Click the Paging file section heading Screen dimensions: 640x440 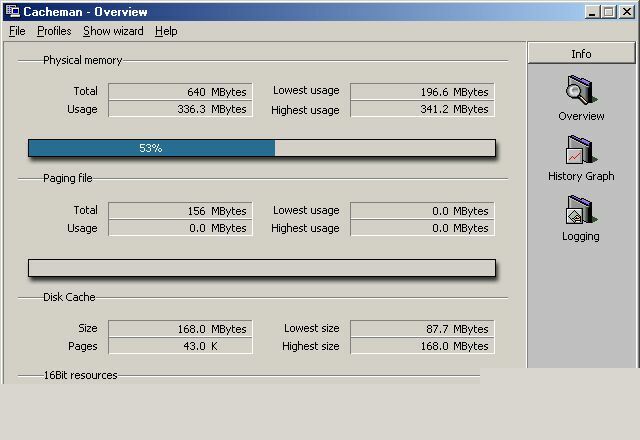68,178
